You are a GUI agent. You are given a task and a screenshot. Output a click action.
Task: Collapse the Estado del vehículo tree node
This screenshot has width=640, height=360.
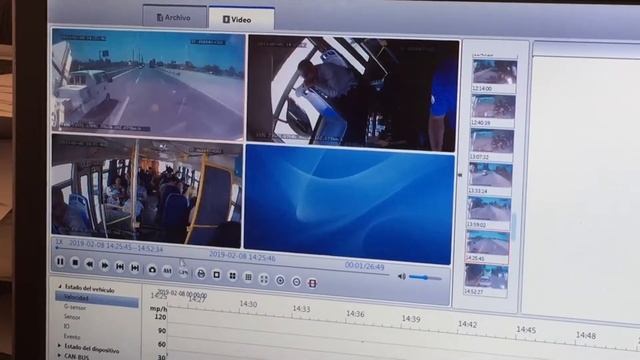60,287
